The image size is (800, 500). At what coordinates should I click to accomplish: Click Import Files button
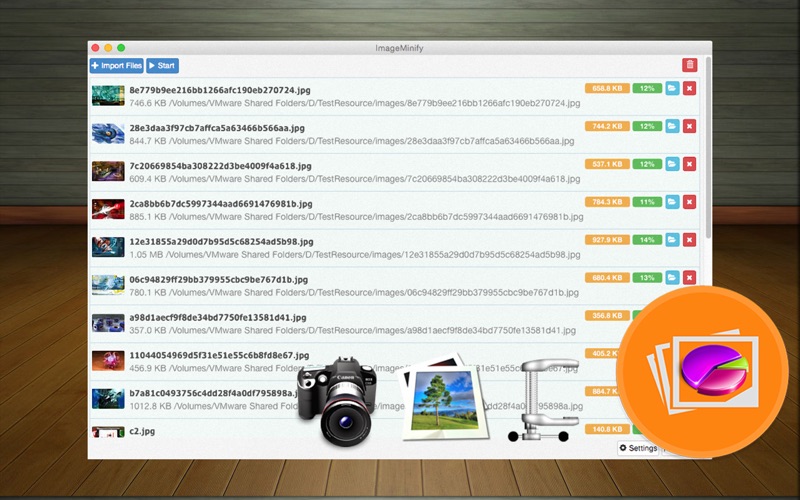coord(116,65)
